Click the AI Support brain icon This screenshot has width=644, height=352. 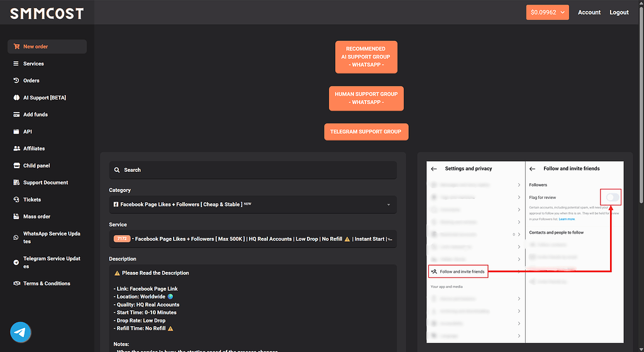[16, 98]
